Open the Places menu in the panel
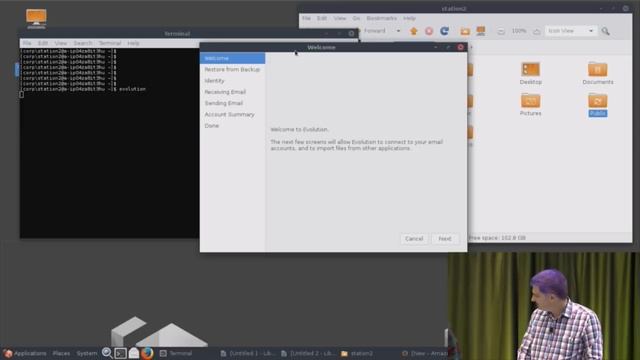 (61, 353)
